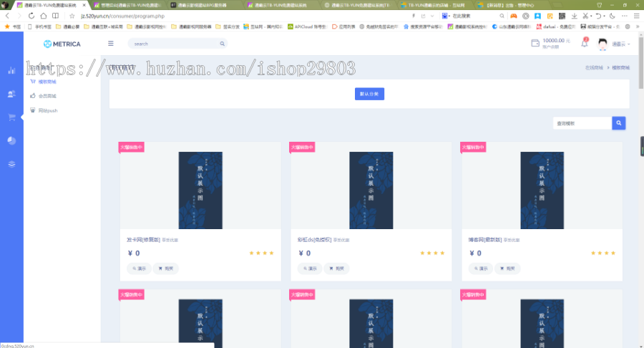Open the 发卡网 template thumbnail
This screenshot has width=644, height=348.
coord(200,190)
